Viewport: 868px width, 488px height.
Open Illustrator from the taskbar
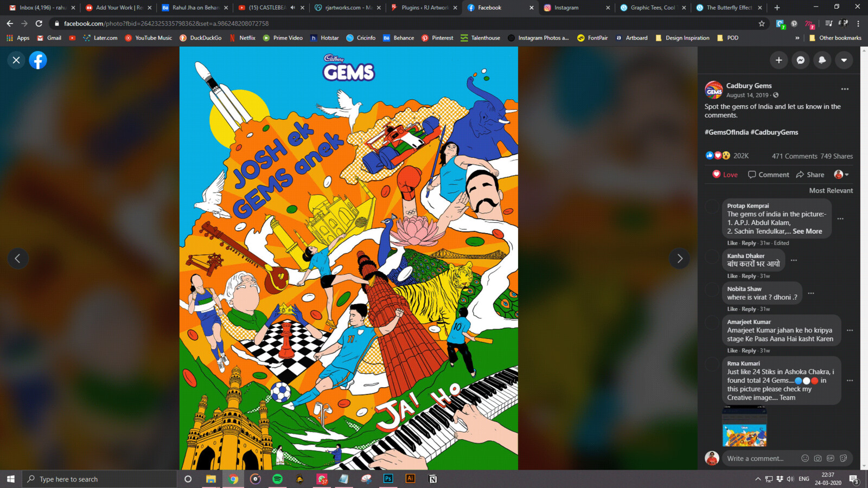pos(410,479)
